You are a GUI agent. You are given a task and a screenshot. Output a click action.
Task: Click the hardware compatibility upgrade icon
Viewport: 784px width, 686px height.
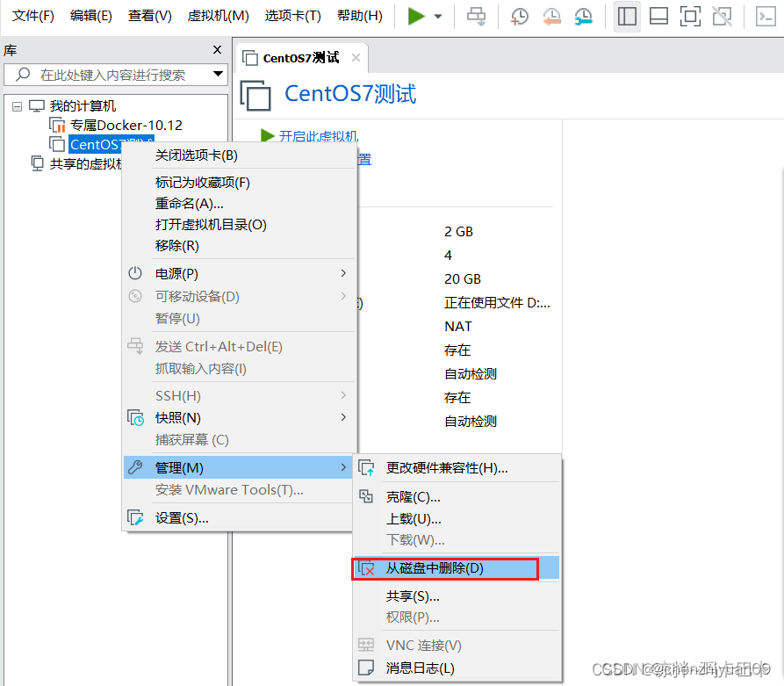click(366, 468)
